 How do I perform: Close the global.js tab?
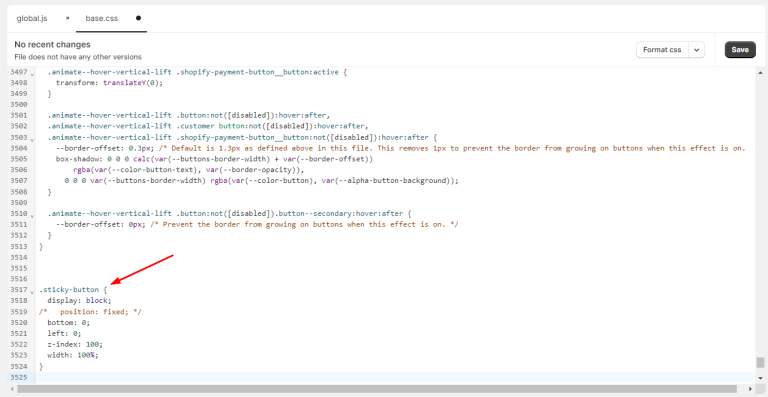(68, 18)
